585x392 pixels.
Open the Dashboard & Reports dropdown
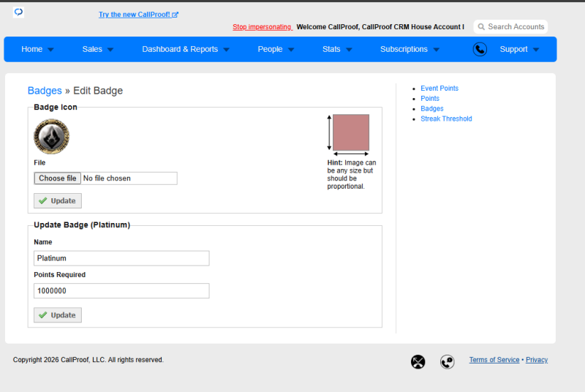click(x=186, y=49)
